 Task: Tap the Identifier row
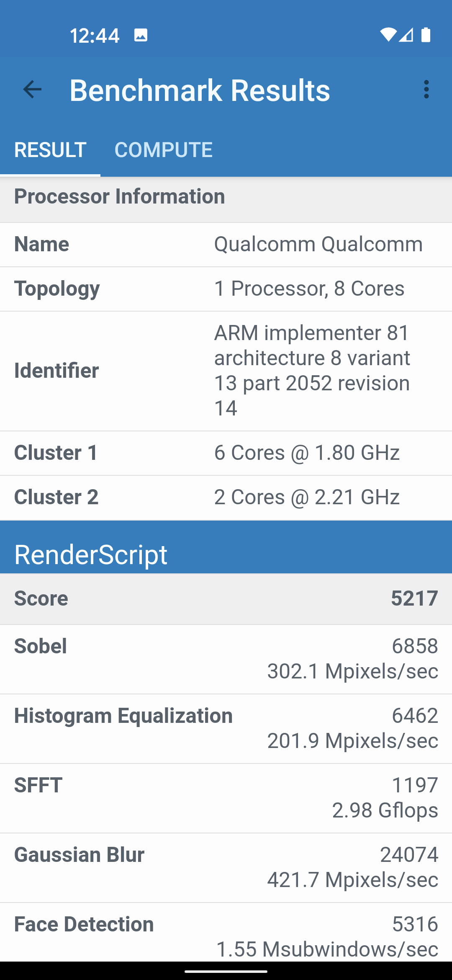pos(226,371)
